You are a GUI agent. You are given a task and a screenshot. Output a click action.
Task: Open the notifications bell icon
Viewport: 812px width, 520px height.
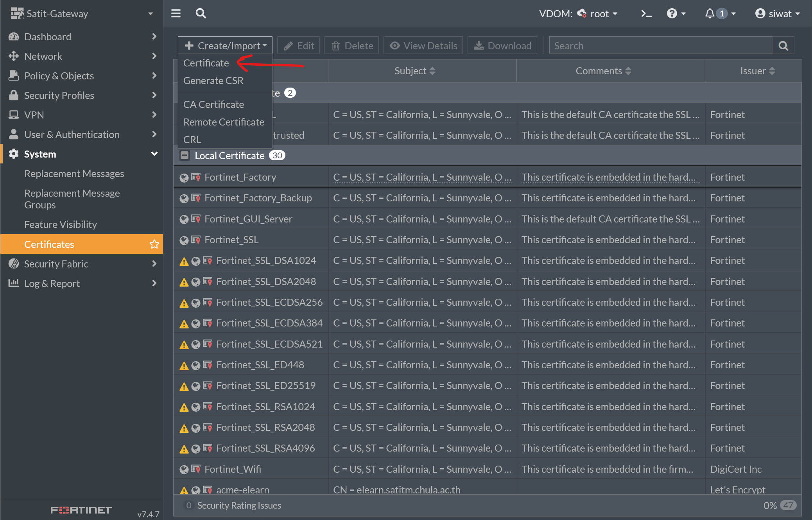click(x=710, y=14)
